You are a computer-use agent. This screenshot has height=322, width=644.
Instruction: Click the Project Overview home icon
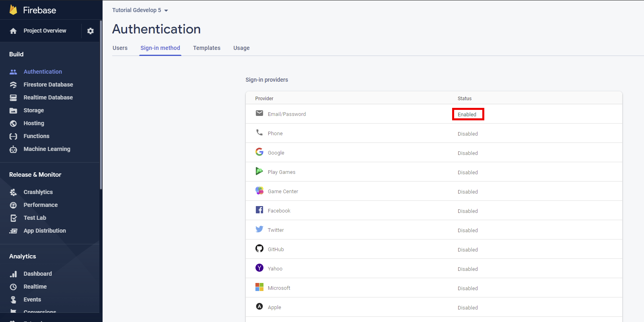[x=13, y=31]
